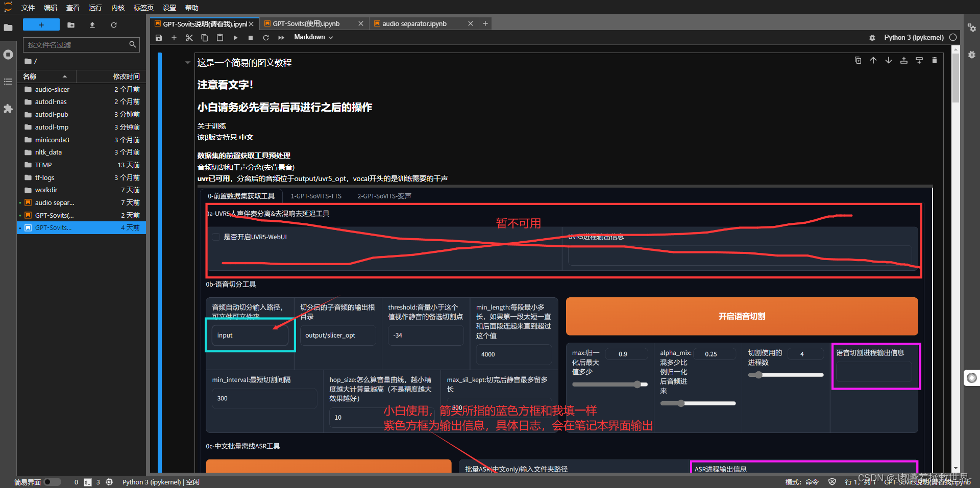Viewport: 980px width, 488px height.
Task: Insert a cell below with the plus icon
Action: coord(174,38)
